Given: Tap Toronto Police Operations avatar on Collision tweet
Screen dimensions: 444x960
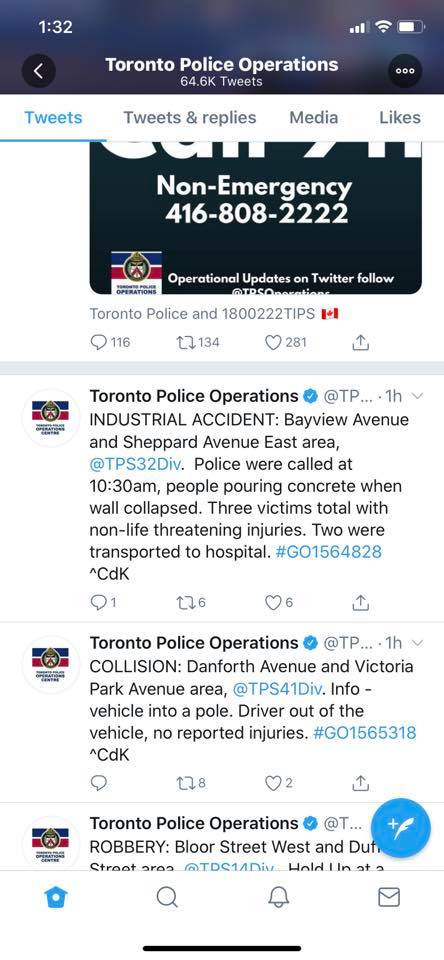Looking at the screenshot, I should (50, 664).
